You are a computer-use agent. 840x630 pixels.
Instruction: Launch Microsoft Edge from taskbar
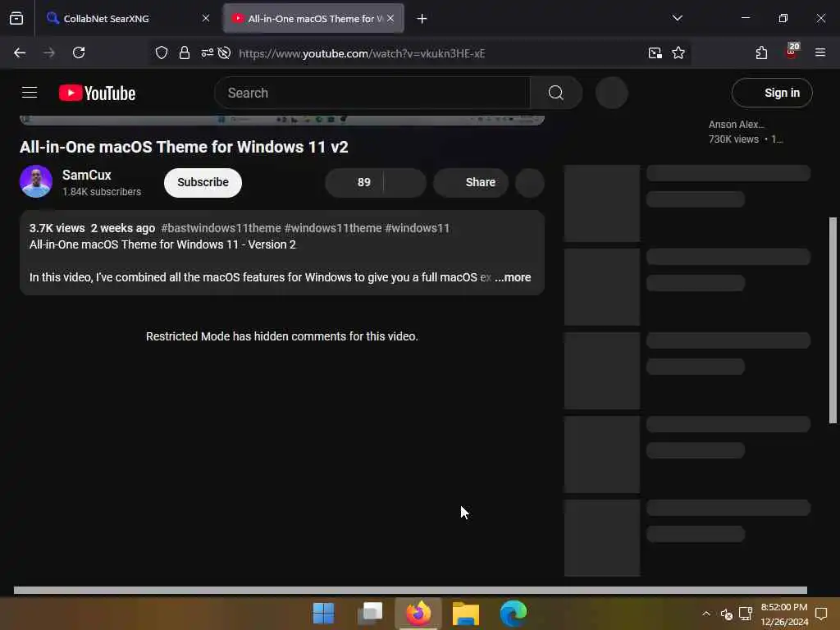[514, 614]
